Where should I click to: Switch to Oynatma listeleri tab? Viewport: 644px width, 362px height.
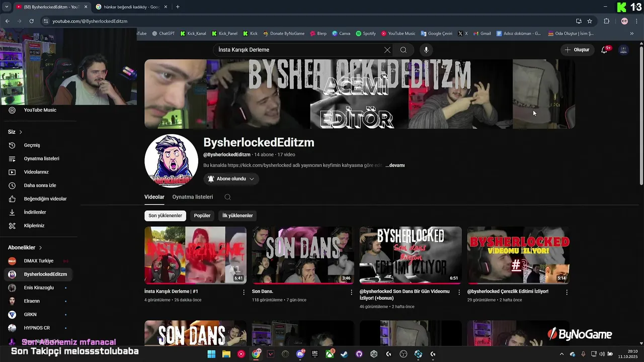193,197
